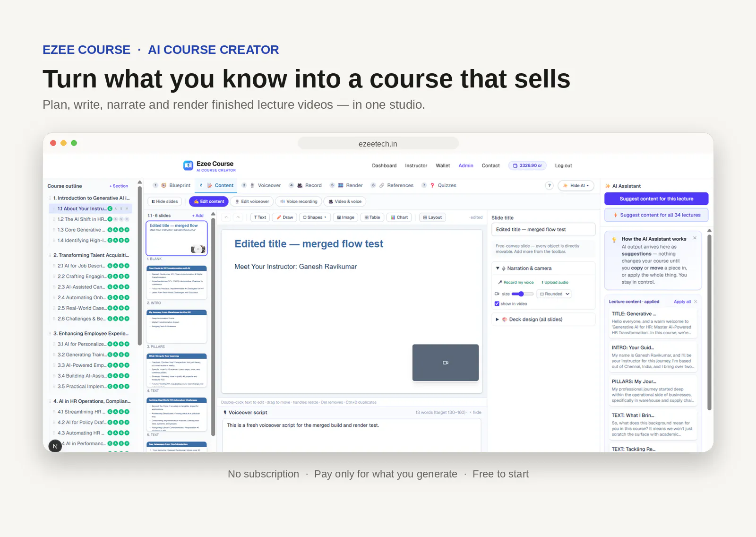Viewport: 756px width, 537px height.
Task: Click the redo arrow in slide toolbar
Action: coord(239,217)
